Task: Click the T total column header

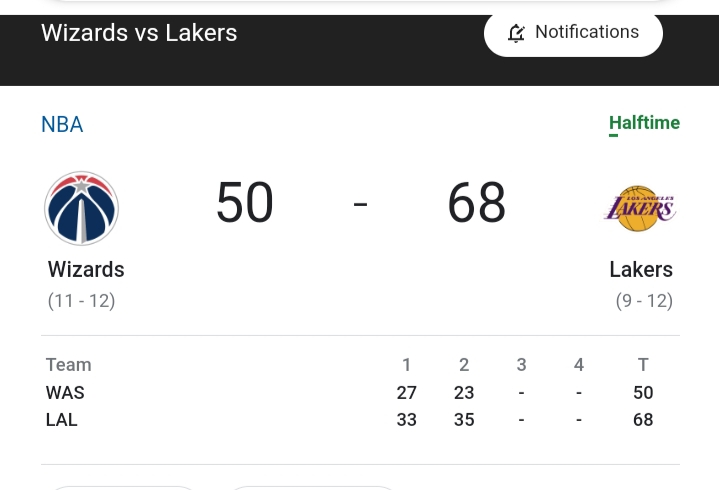Action: click(x=643, y=365)
